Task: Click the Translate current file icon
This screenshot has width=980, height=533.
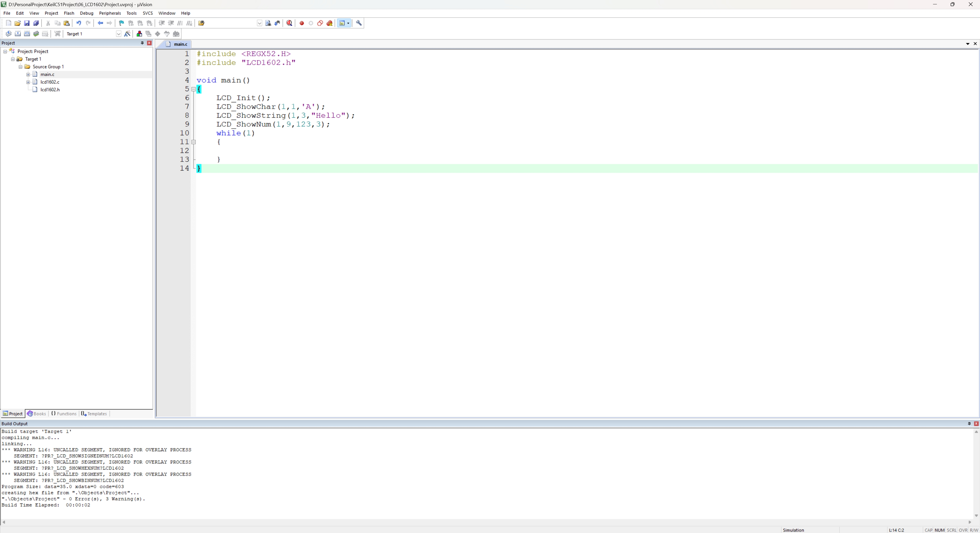Action: click(8, 34)
